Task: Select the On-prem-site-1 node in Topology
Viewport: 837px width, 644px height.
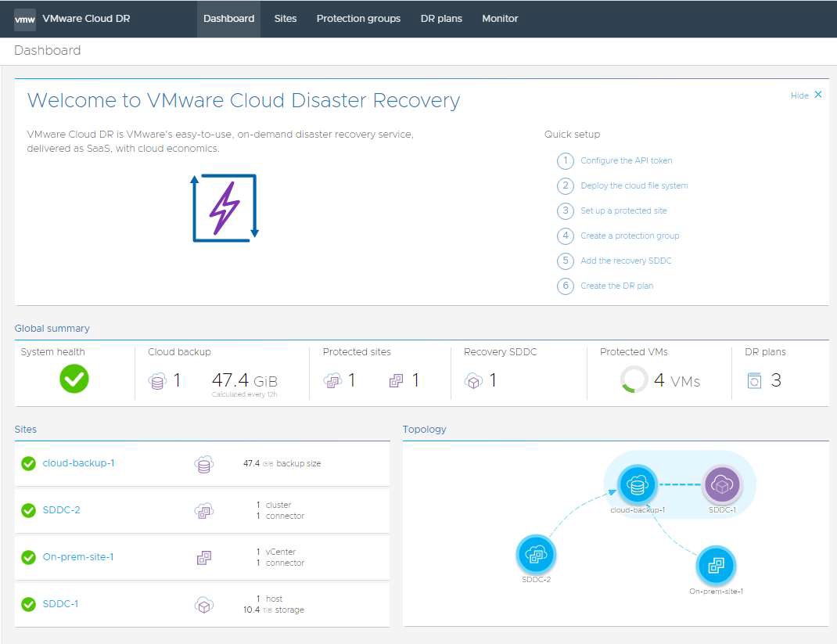Action: pyautogui.click(x=716, y=566)
